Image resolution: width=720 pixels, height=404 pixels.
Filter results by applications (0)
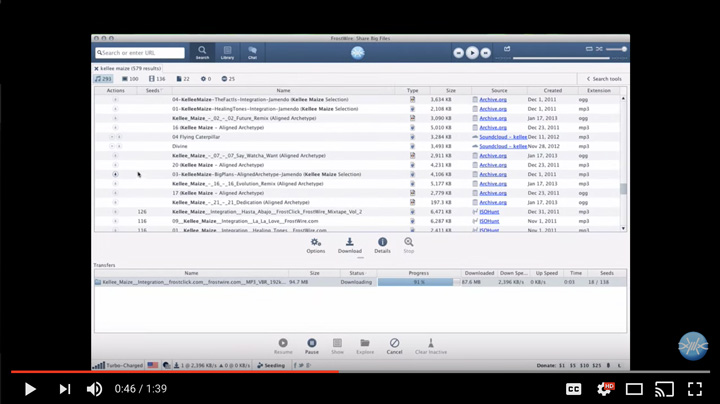click(206, 79)
